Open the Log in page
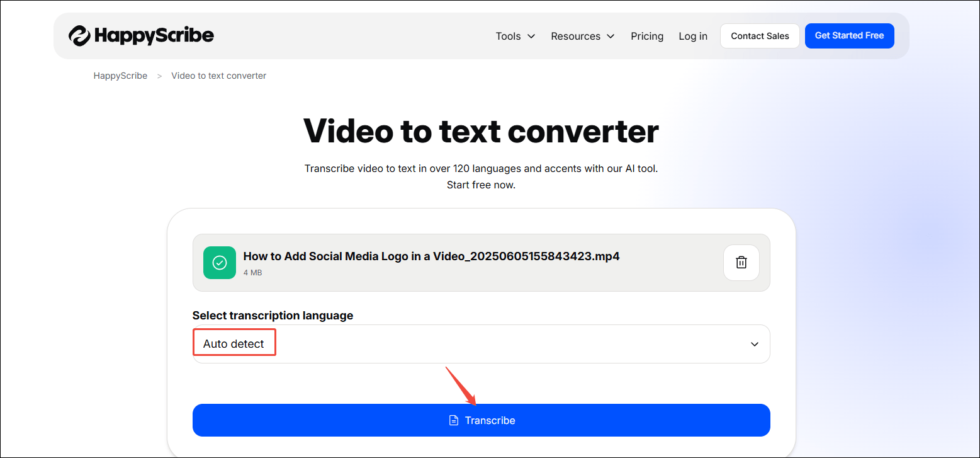The height and width of the screenshot is (458, 980). tap(693, 36)
